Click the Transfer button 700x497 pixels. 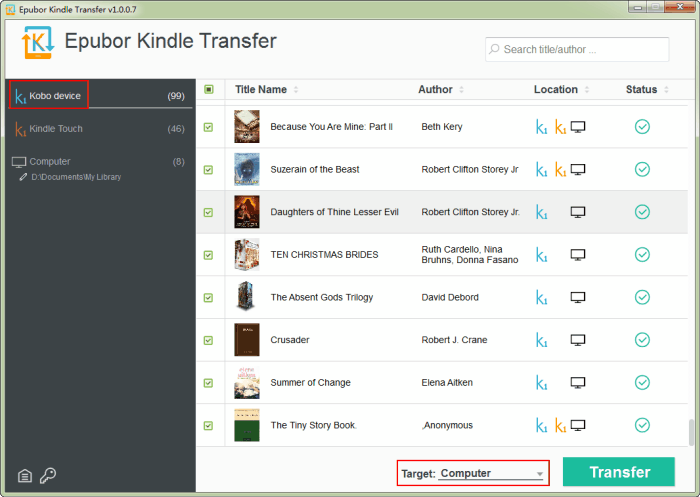point(618,472)
